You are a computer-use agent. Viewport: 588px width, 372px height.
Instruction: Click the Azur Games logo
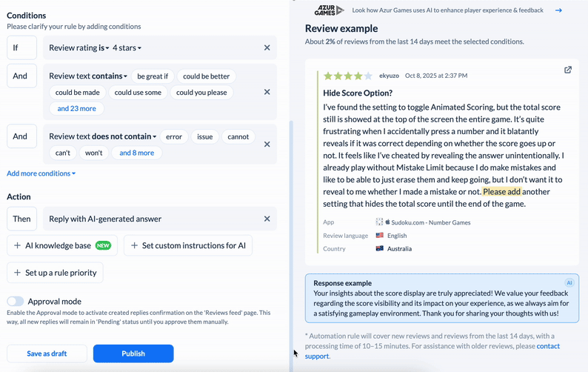(330, 10)
